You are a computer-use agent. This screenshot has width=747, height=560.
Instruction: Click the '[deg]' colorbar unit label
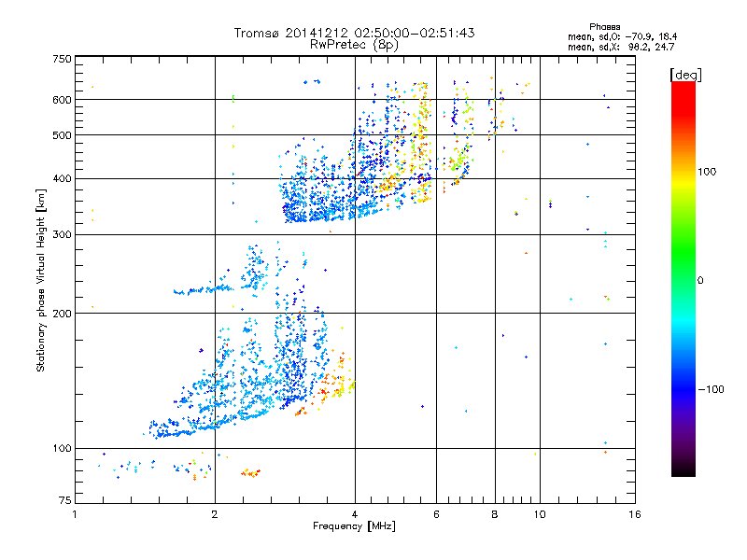[x=685, y=75]
